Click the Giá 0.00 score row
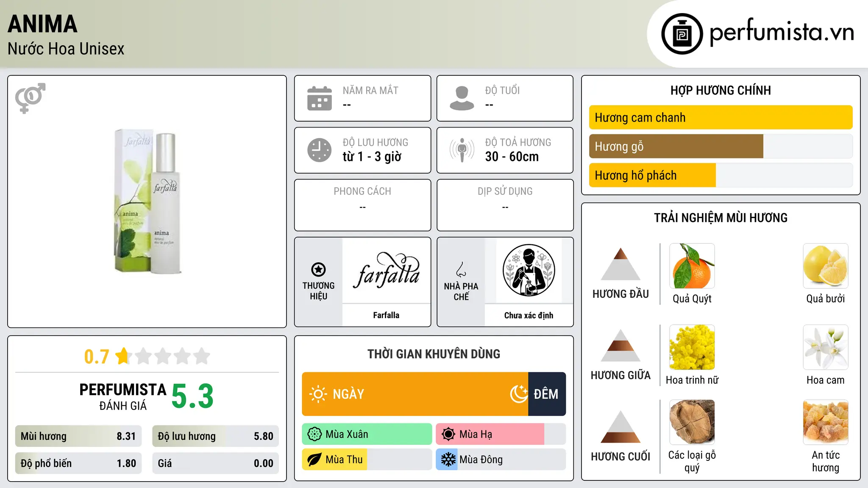The image size is (868, 488). pyautogui.click(x=215, y=463)
